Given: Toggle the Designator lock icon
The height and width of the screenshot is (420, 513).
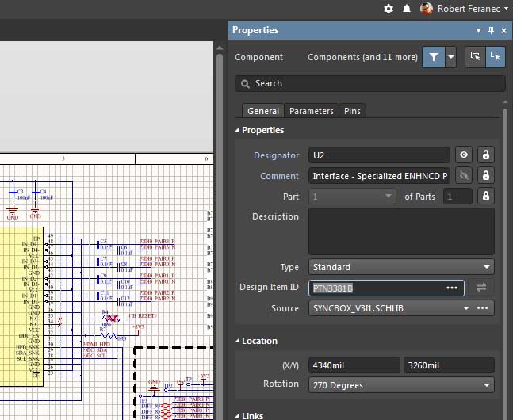Looking at the screenshot, I should click(485, 155).
